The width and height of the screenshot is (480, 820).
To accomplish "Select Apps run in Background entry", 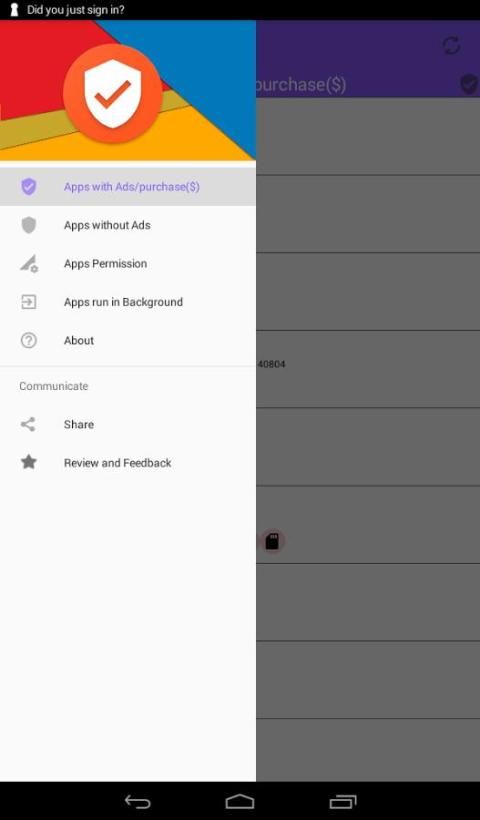I will point(128,302).
